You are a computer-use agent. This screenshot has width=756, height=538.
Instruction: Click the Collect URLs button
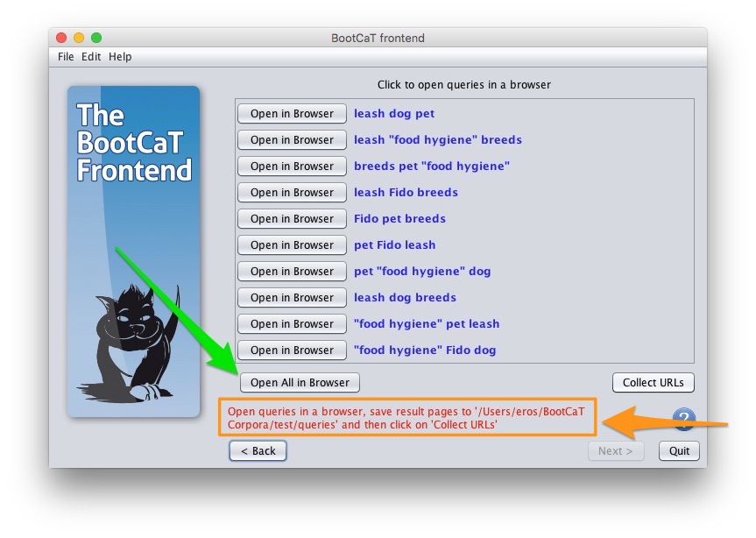click(654, 382)
